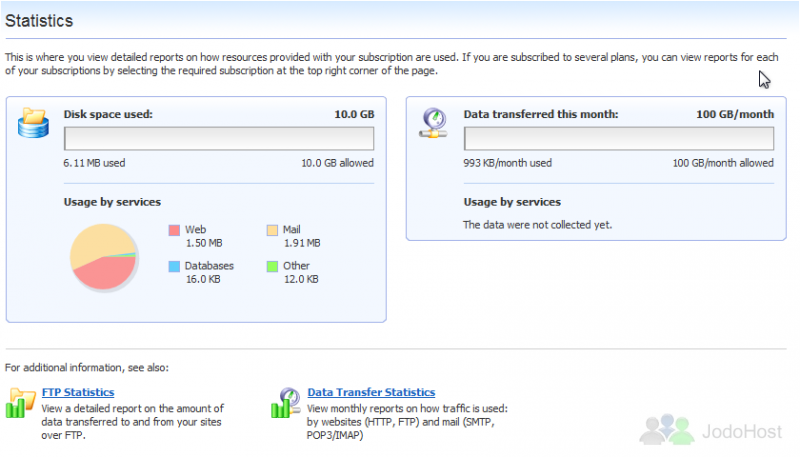This screenshot has width=800, height=457.
Task: Click the '6.11 MB used' label
Action: tap(94, 163)
